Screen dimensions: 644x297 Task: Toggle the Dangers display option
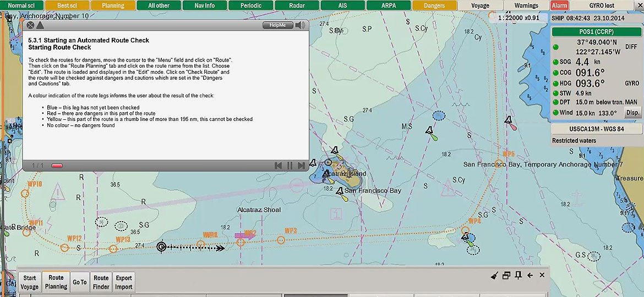pos(434,5)
